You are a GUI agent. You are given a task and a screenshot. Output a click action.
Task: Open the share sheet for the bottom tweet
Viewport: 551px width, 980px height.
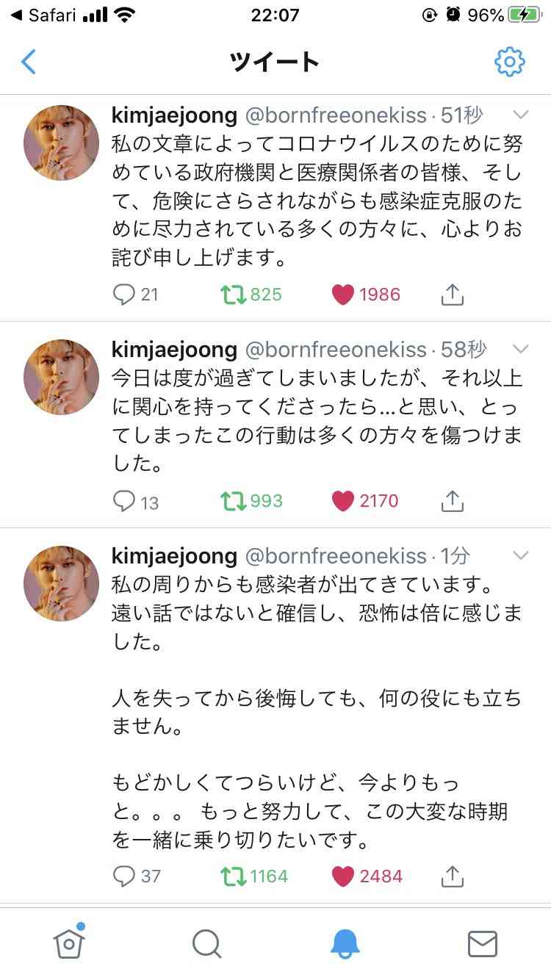tap(453, 875)
